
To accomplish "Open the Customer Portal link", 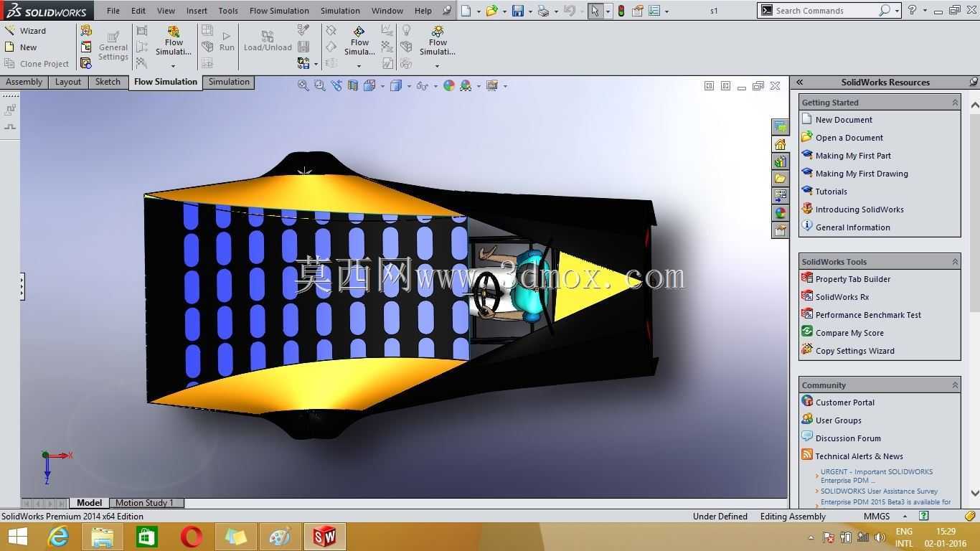I will point(845,402).
